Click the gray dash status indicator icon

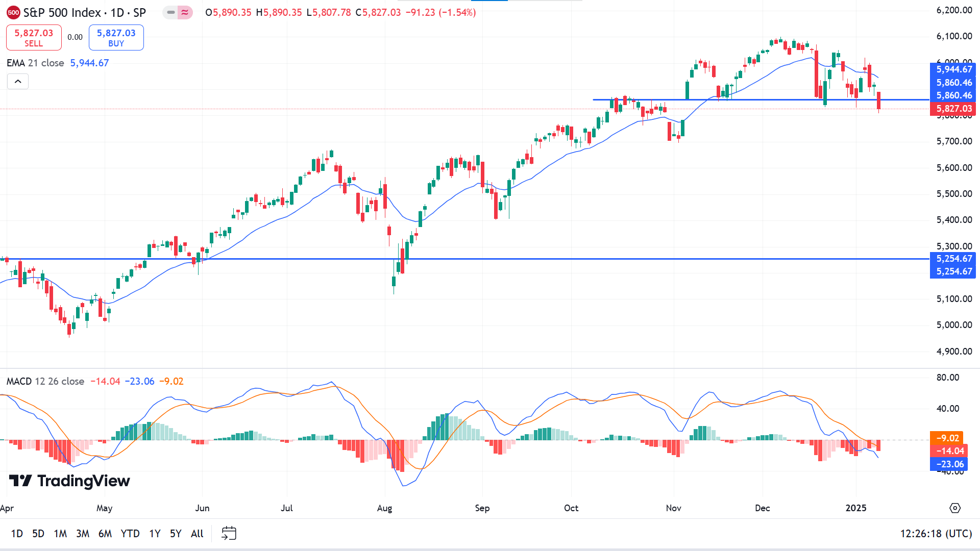[171, 12]
